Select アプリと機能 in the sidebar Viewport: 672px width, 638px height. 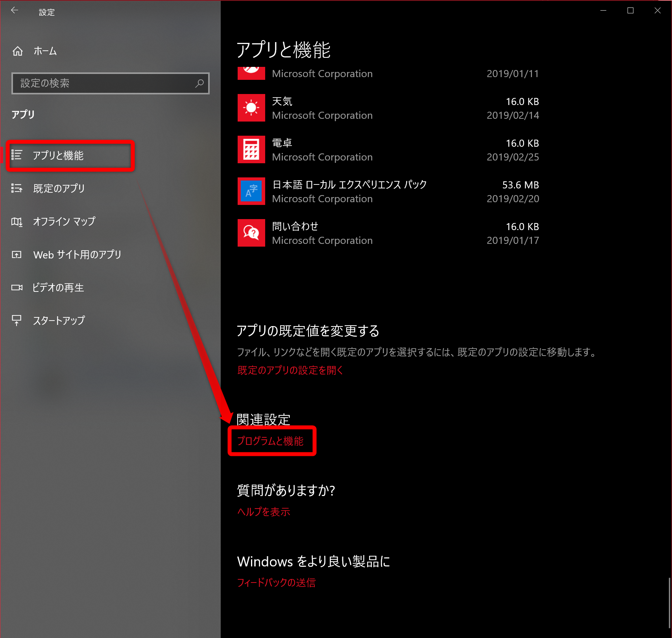pyautogui.click(x=58, y=155)
